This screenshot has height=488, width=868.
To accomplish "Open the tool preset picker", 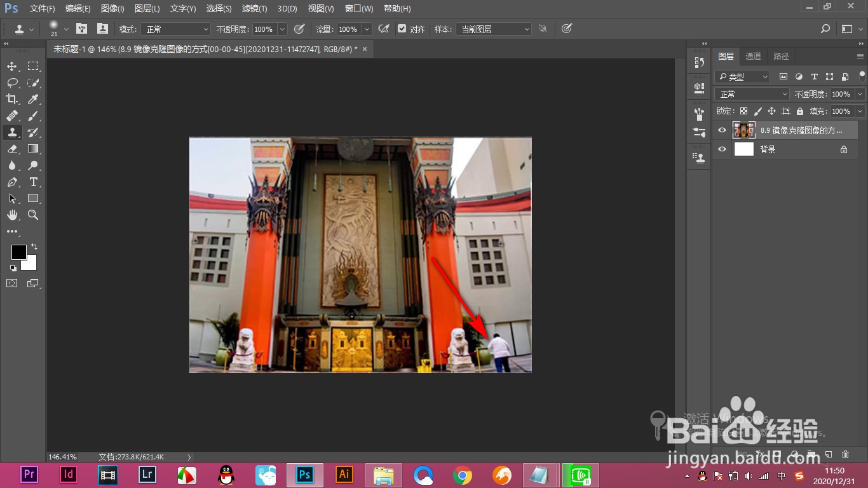I will [x=24, y=29].
